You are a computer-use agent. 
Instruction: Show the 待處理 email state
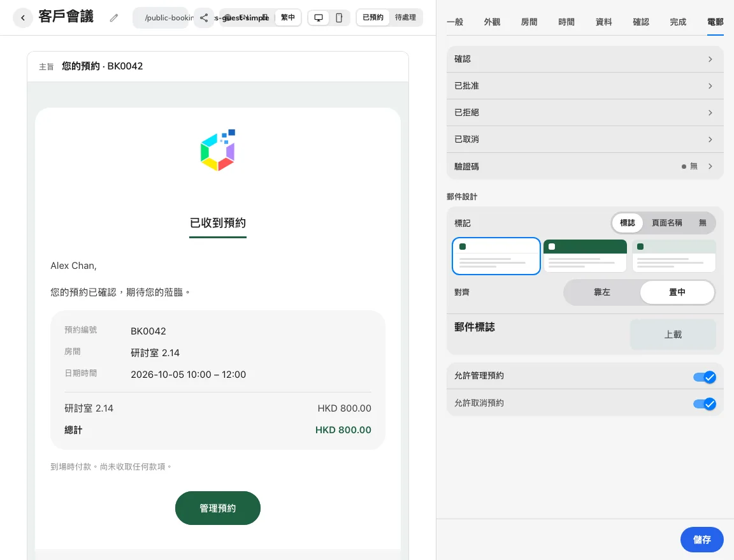[x=405, y=17]
